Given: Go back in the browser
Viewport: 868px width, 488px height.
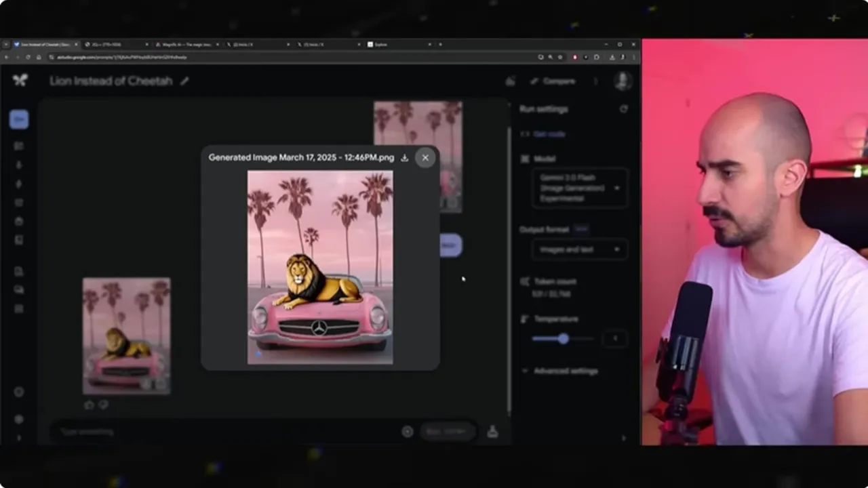Looking at the screenshot, I should 6,57.
